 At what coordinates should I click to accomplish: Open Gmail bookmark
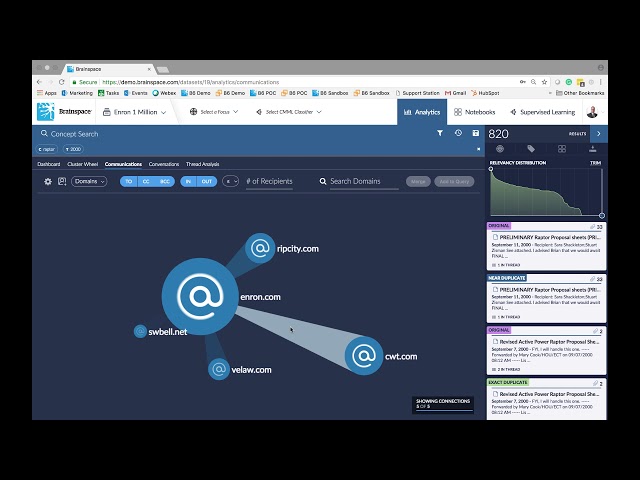coord(456,93)
